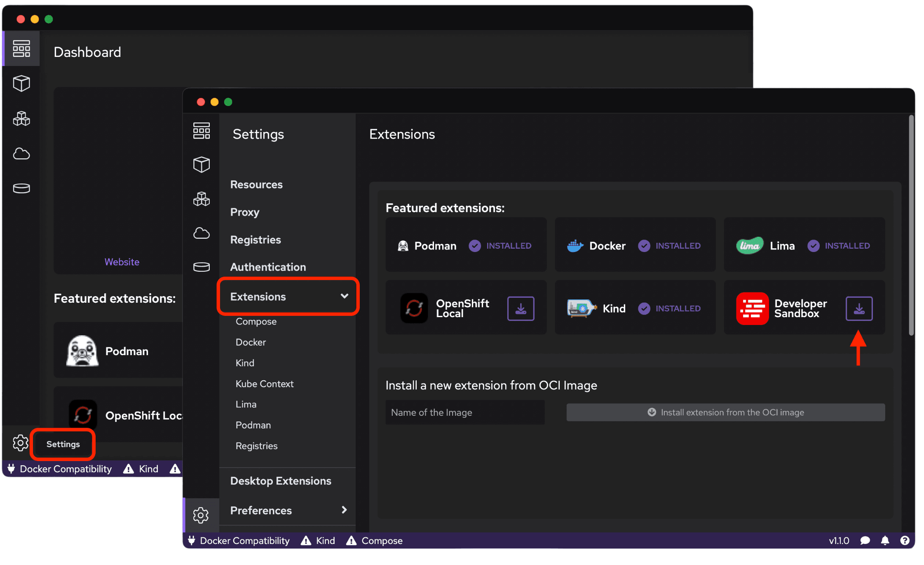The image size is (924, 565).
Task: Install the Developer Sandbox extension
Action: tap(859, 308)
